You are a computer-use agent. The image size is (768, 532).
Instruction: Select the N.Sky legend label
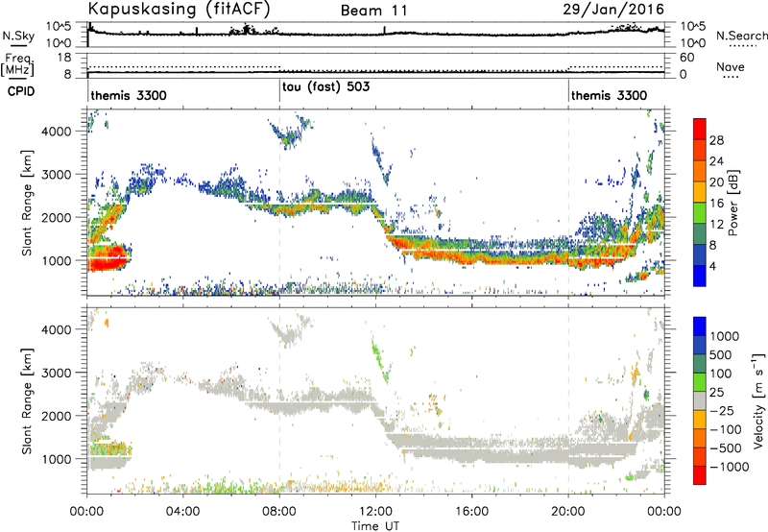click(x=18, y=36)
